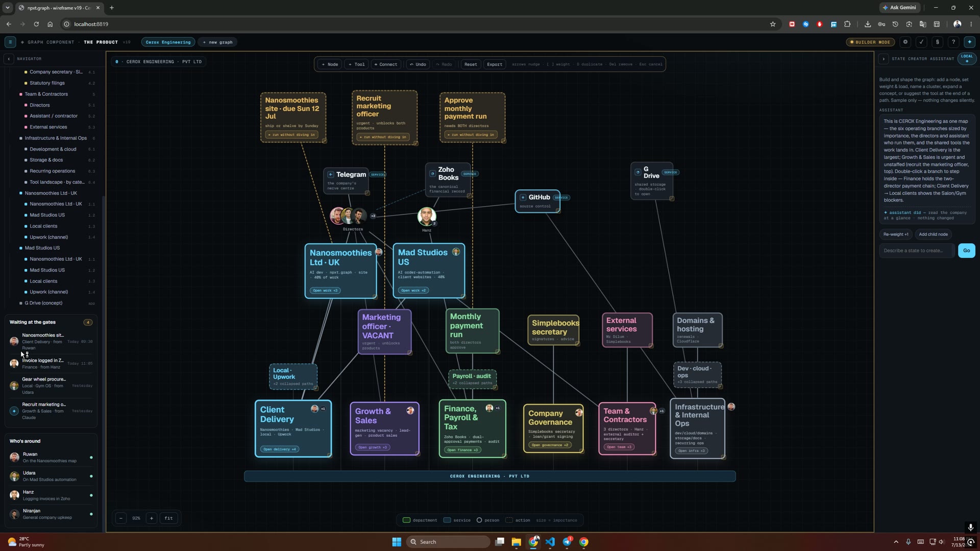Select the Hanz person avatar on the graph
Viewport: 980px width, 551px height.
(x=427, y=216)
